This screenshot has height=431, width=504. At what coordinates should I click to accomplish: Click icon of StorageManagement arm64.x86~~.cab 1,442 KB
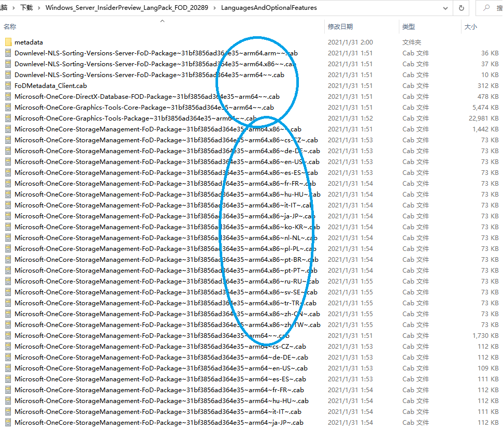[8, 129]
